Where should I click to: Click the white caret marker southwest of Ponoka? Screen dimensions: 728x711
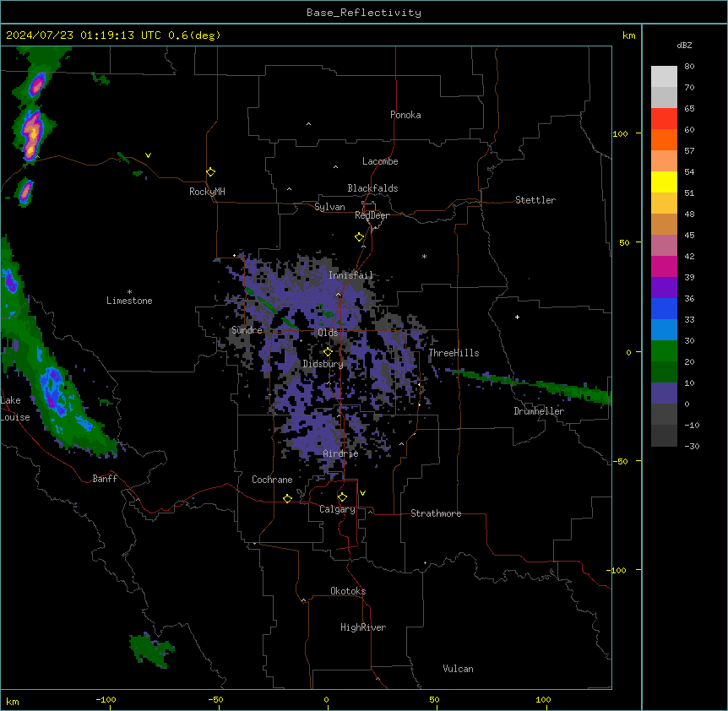308,124
